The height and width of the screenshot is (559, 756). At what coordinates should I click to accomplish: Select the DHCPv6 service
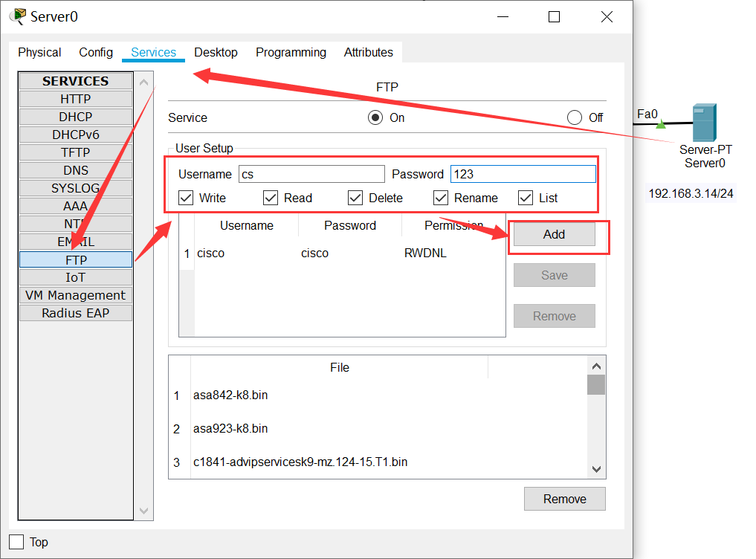click(76, 135)
